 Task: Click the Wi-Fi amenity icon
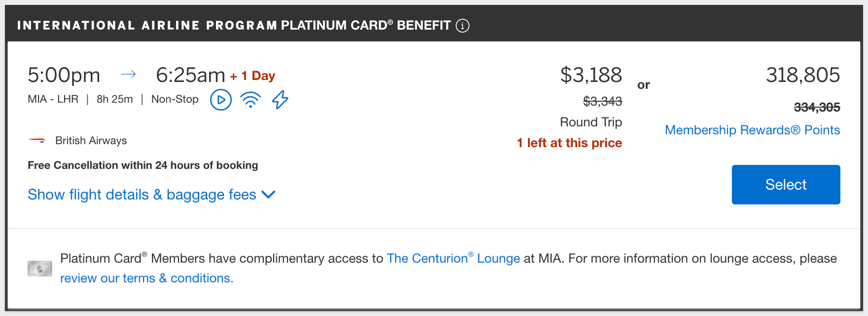click(x=251, y=100)
